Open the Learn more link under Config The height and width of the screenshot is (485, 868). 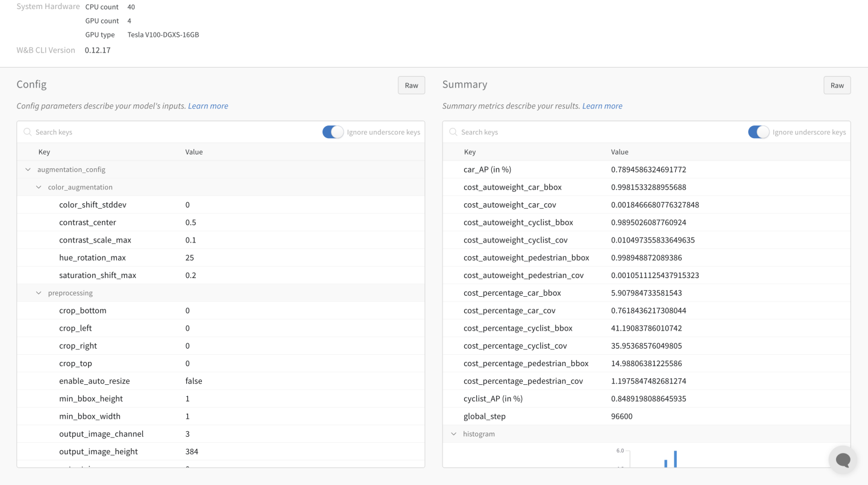point(208,106)
